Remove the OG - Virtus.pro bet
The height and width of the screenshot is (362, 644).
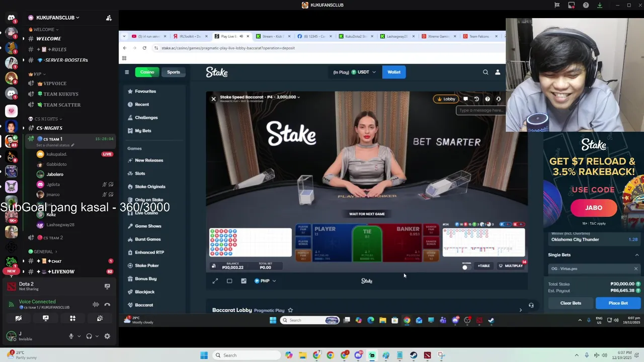(x=636, y=268)
